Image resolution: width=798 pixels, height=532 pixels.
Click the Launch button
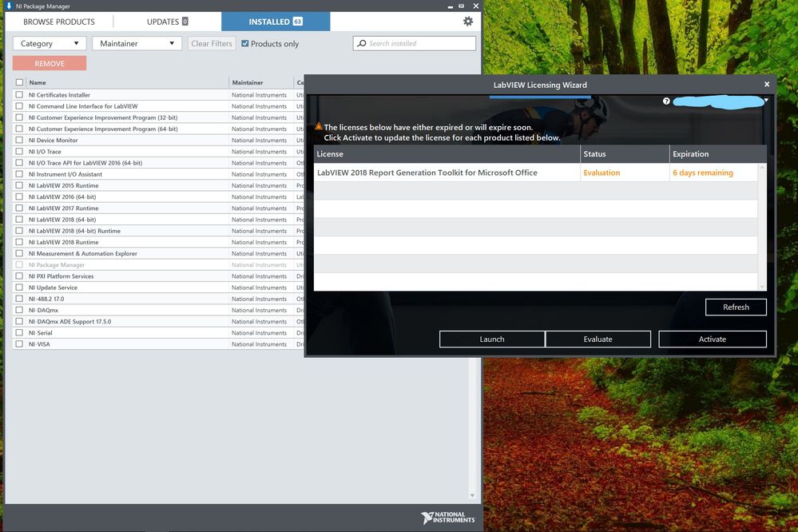[491, 339]
